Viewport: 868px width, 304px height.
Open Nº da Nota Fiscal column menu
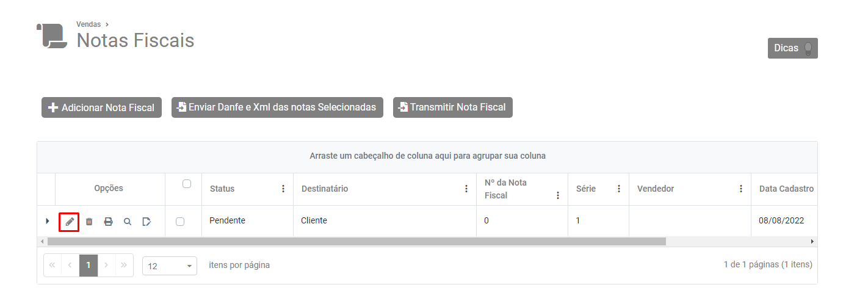[x=558, y=196]
